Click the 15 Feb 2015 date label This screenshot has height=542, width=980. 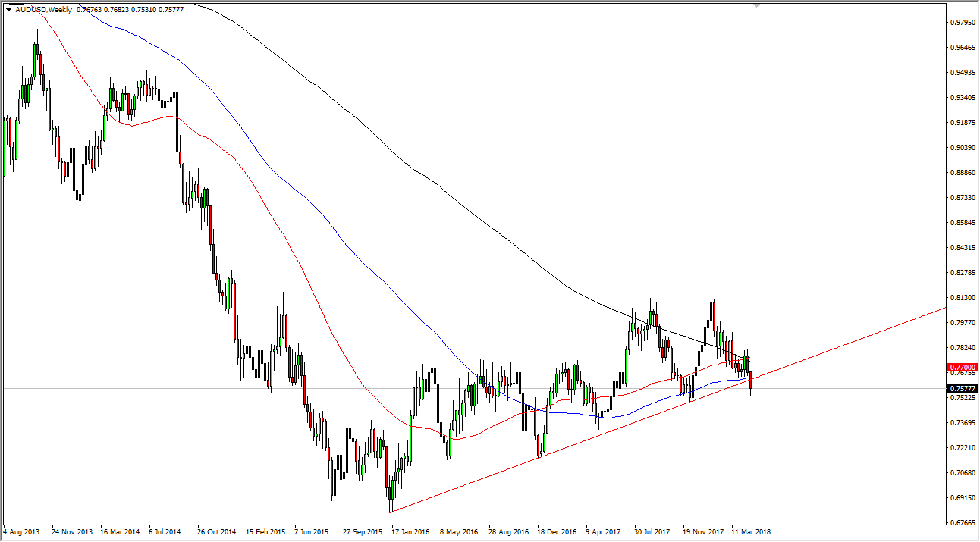[265, 532]
